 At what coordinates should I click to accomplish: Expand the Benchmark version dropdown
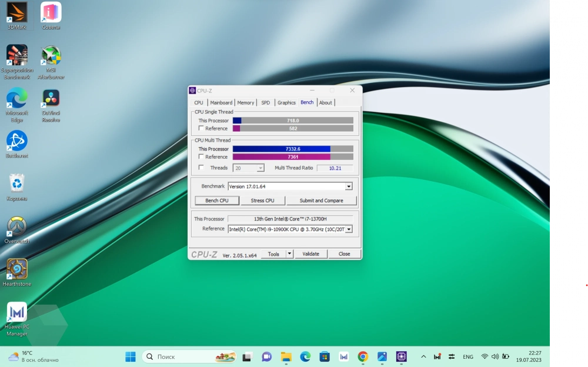(349, 186)
